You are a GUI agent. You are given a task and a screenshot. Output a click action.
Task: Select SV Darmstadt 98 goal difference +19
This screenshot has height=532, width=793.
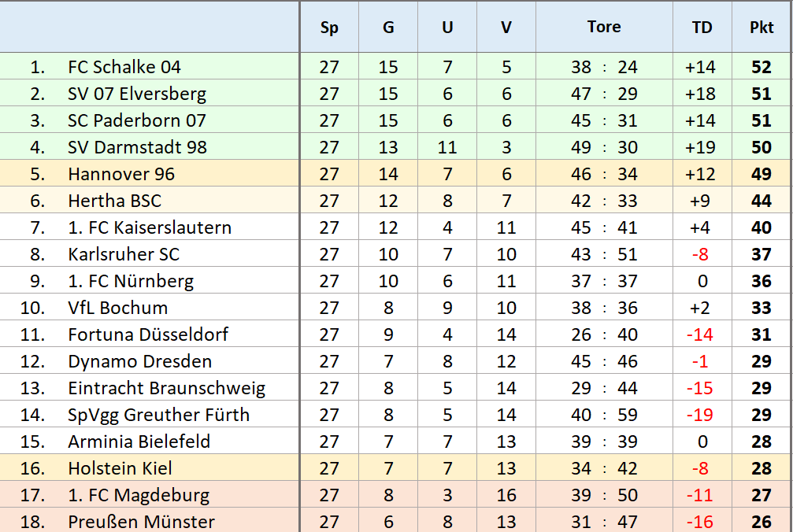click(x=700, y=147)
